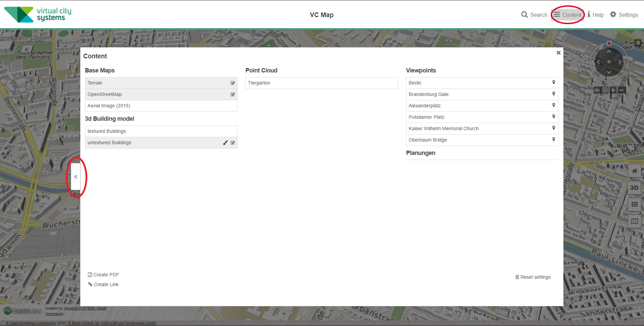Screen dimensions: 644x326
Task: Open Help from the top bar
Action: 595,15
